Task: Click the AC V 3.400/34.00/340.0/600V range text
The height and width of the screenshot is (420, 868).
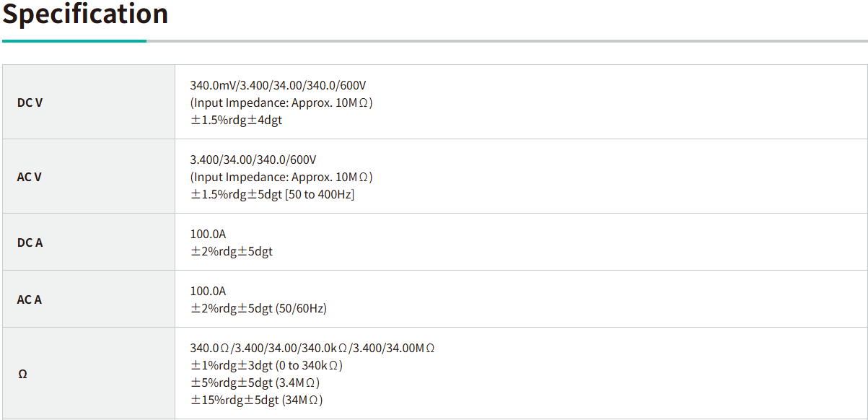Action: pos(253,159)
